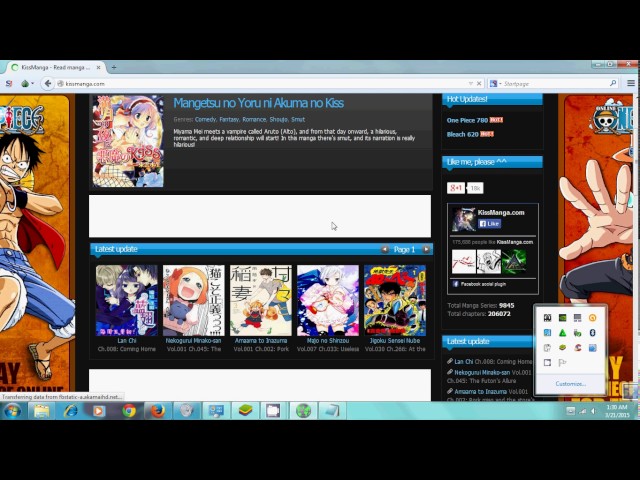
Task: Open the Jigoku Sensei Nube cover thumbnail
Action: [395, 300]
